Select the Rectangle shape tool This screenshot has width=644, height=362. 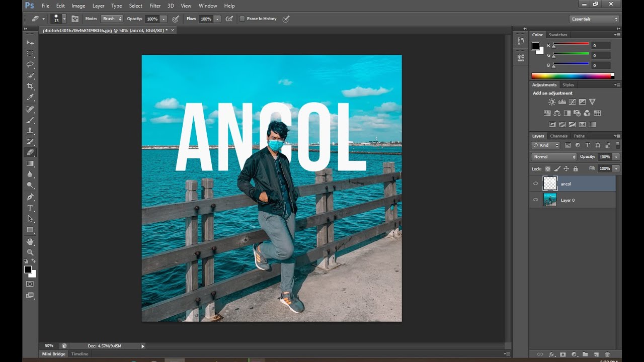tap(30, 230)
